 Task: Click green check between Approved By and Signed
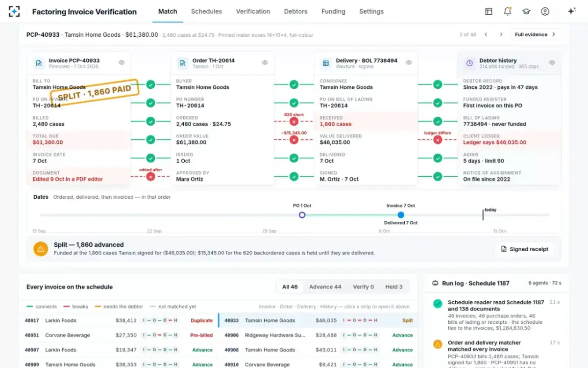(x=294, y=177)
